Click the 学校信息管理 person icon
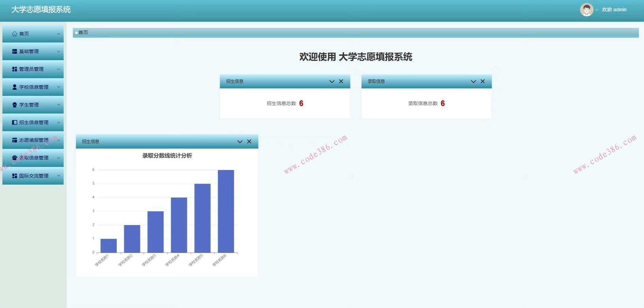The image size is (644, 308). 15,87
